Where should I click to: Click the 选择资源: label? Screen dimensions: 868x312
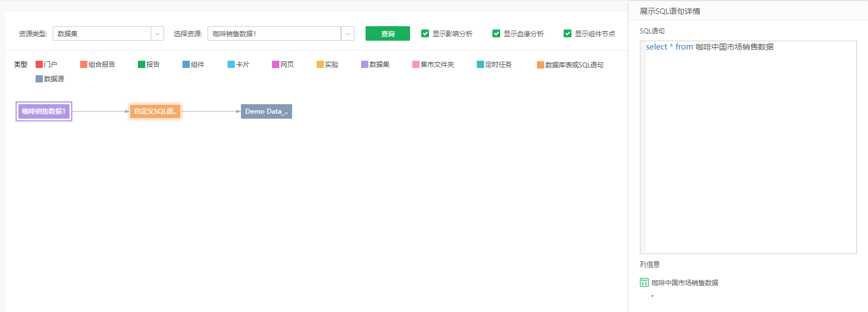(188, 34)
